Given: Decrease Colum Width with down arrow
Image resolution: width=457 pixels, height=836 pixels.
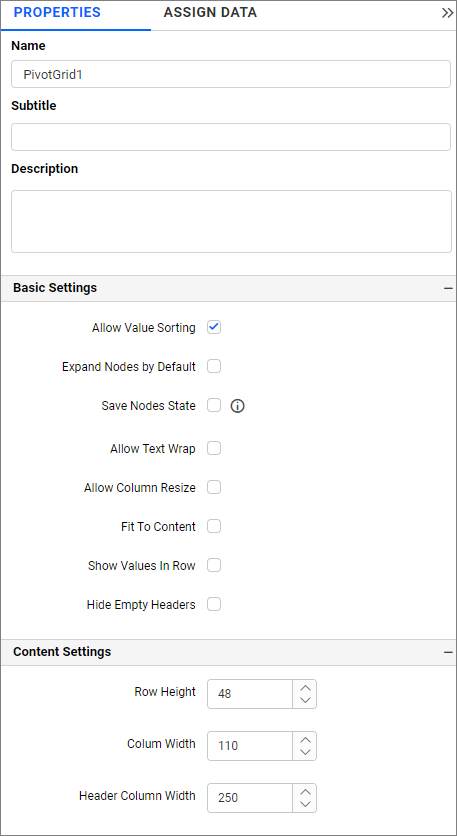Looking at the screenshot, I should pos(305,753).
